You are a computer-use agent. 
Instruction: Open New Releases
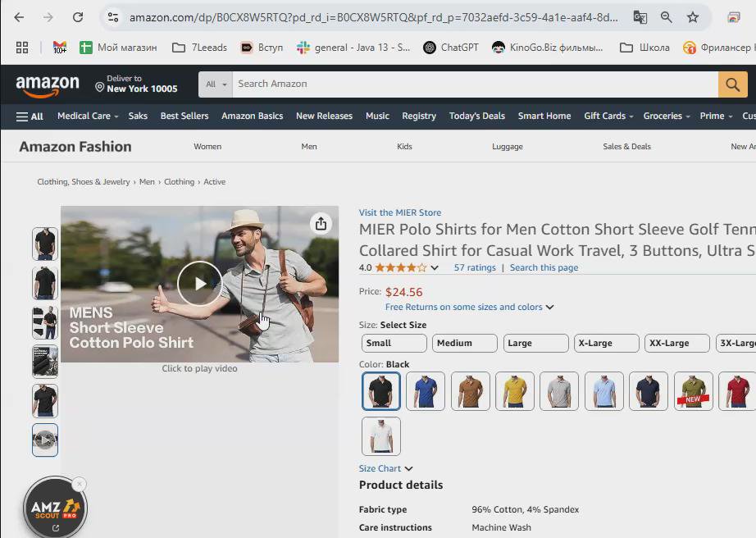[x=324, y=116]
